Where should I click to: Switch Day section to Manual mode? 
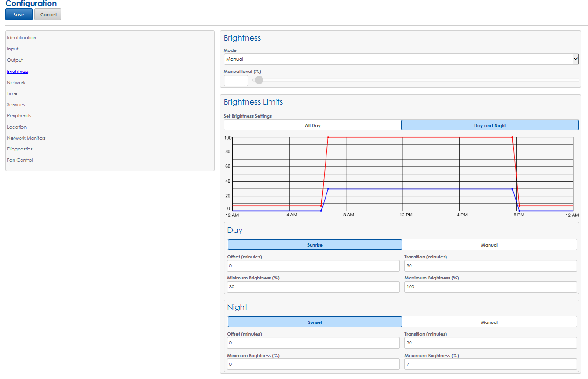(489, 245)
